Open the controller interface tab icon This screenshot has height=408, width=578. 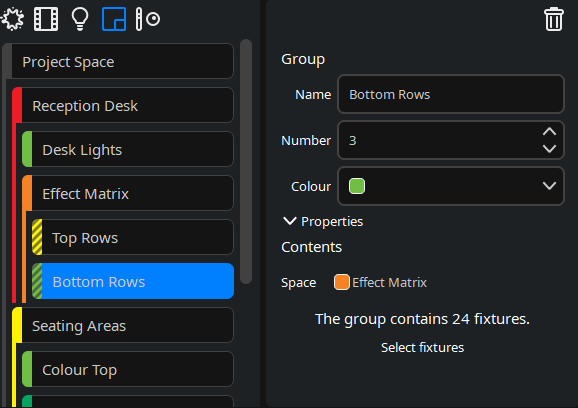(147, 19)
